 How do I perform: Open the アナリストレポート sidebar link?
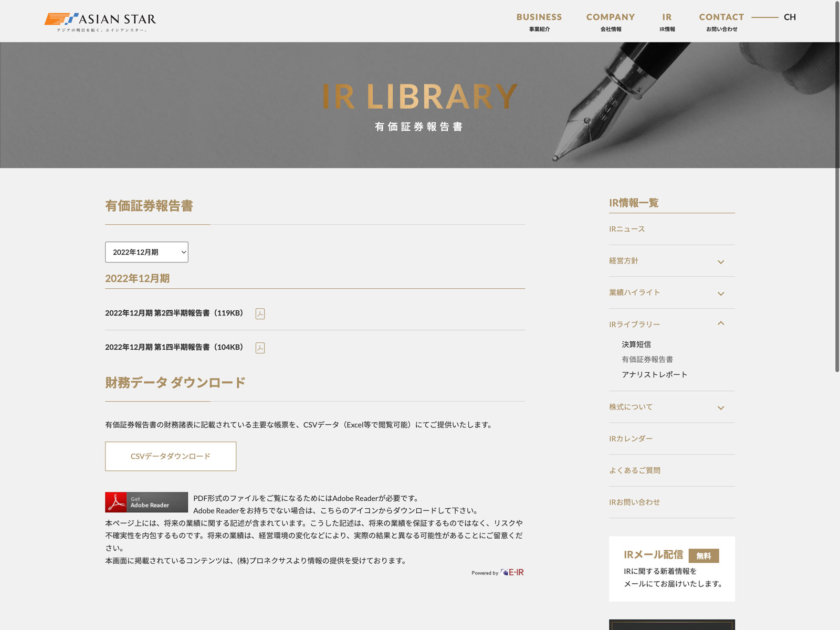click(x=654, y=374)
